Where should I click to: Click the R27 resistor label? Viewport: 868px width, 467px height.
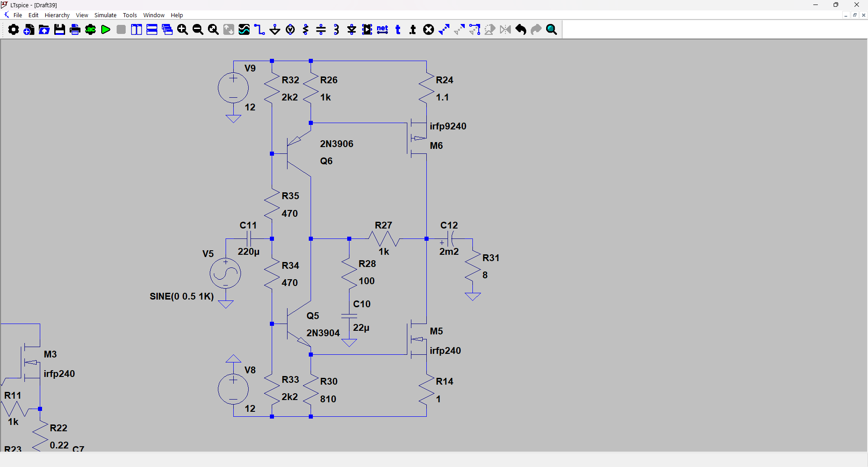[383, 225]
